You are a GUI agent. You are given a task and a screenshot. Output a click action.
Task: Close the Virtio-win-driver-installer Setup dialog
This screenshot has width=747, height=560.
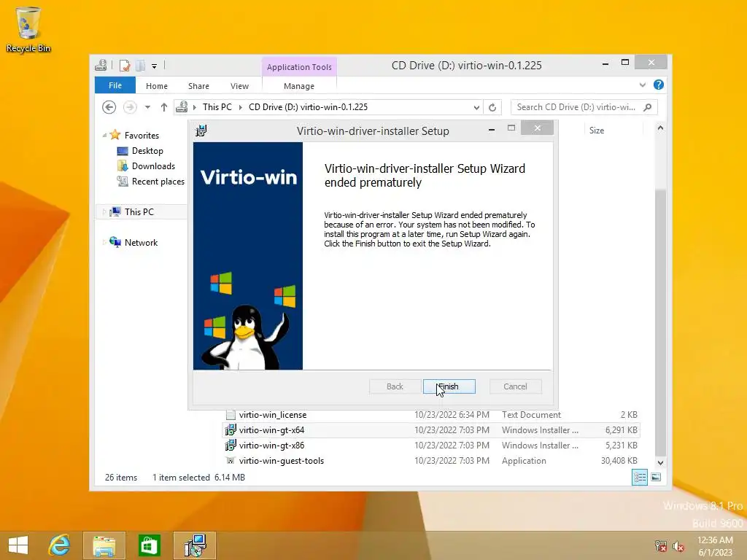tap(538, 128)
